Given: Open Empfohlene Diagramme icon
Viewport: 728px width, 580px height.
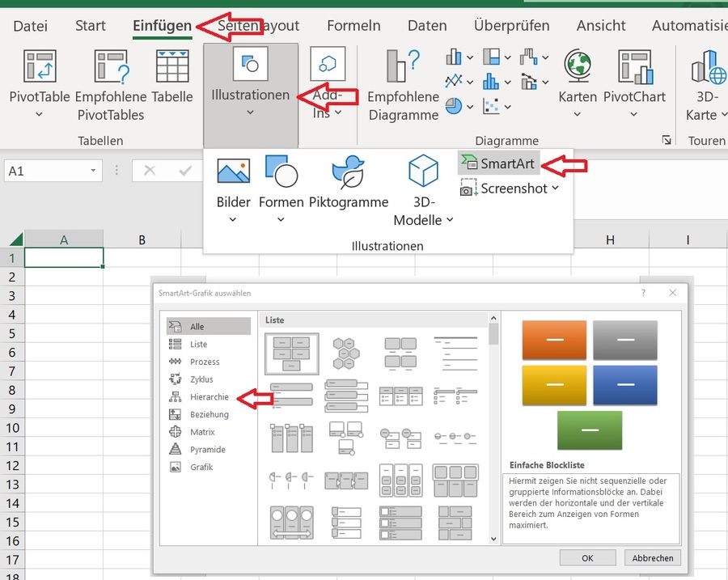Looking at the screenshot, I should [x=403, y=67].
